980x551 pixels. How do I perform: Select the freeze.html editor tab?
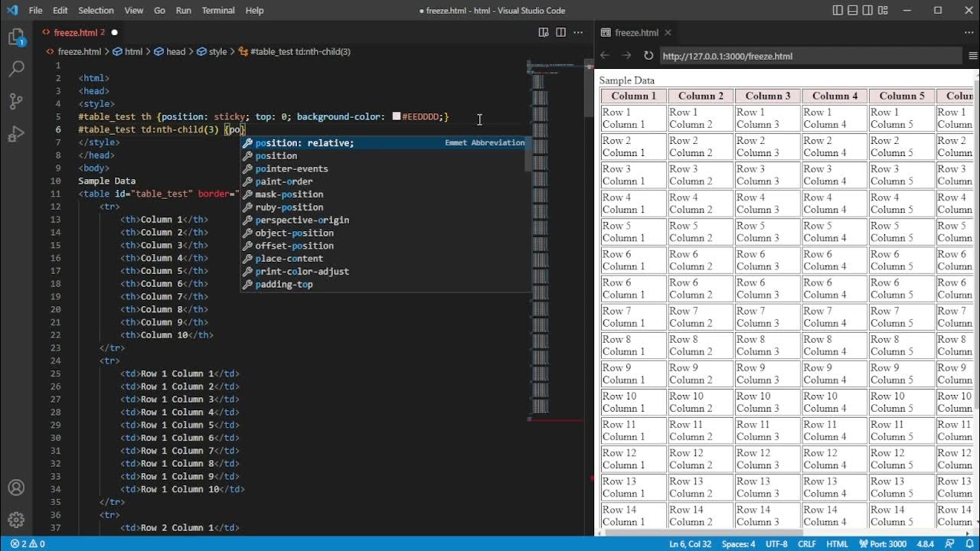pos(75,32)
